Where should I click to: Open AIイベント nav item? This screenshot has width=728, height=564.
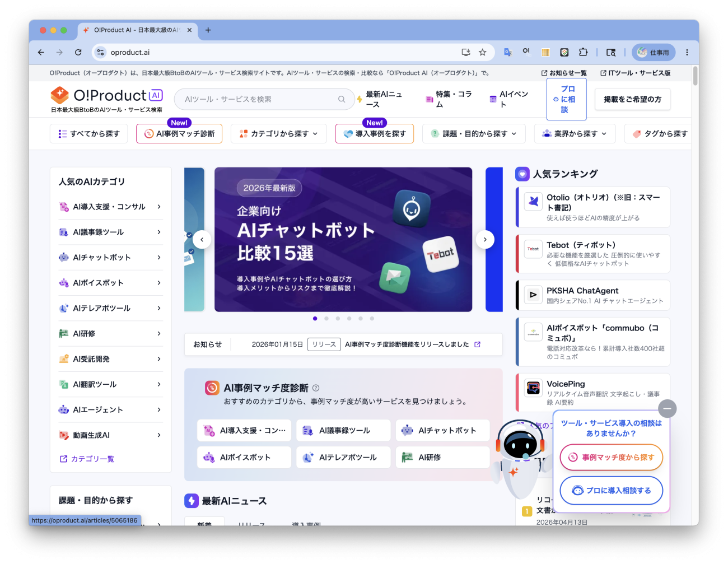[x=509, y=99]
